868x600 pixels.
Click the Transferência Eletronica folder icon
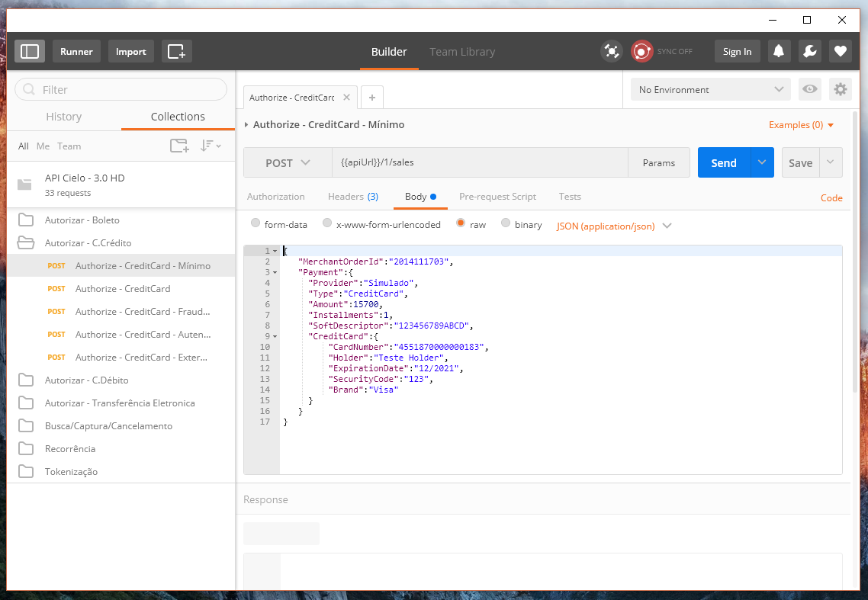[x=25, y=403]
